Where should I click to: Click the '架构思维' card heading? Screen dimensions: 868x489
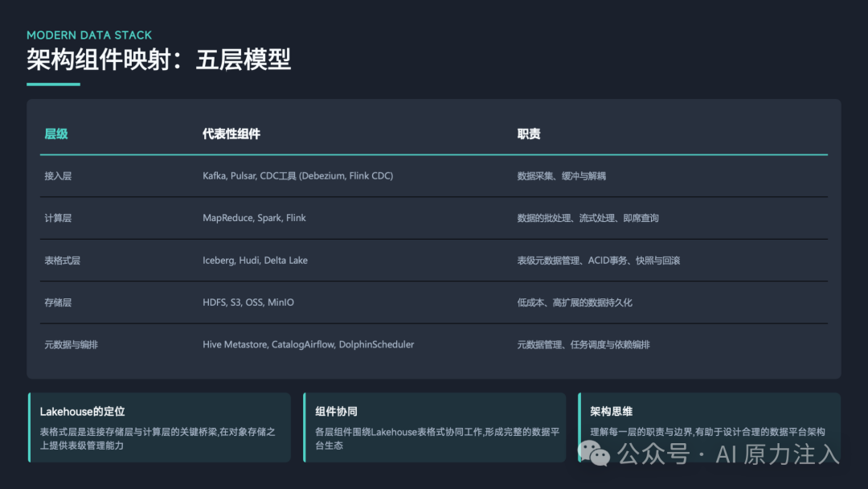(611, 412)
